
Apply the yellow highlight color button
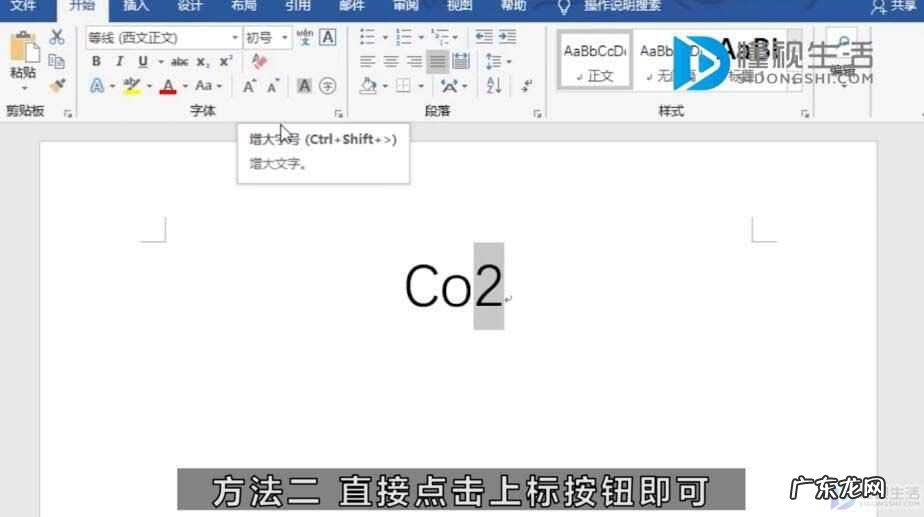pyautogui.click(x=131, y=86)
